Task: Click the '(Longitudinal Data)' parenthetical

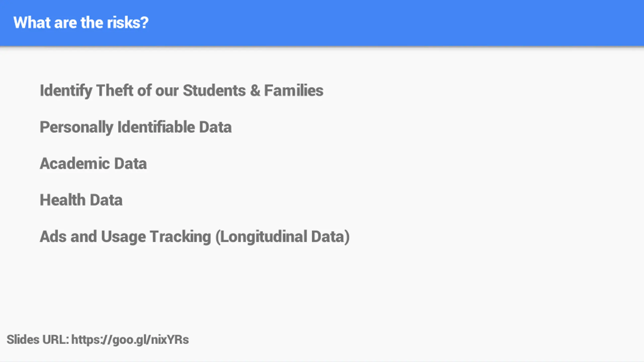Action: tap(283, 237)
